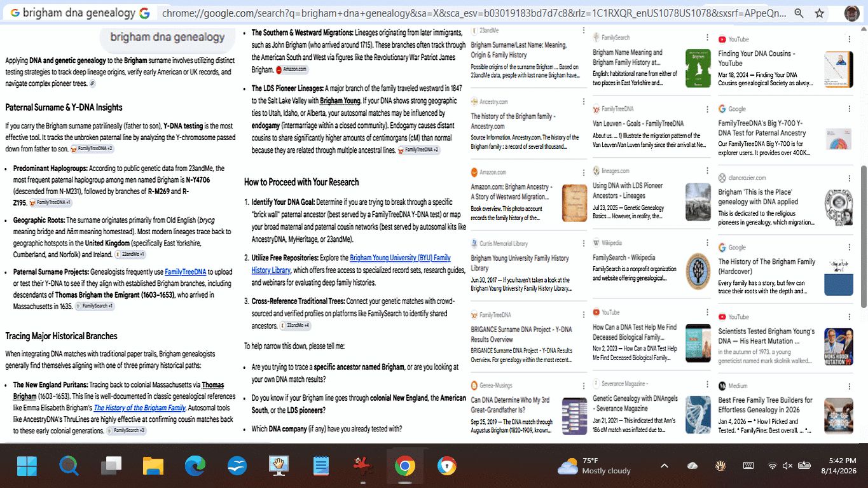Viewport: 868px width, 488px height.
Task: Open the three-dot menu for the 23andMe result
Action: click(583, 31)
